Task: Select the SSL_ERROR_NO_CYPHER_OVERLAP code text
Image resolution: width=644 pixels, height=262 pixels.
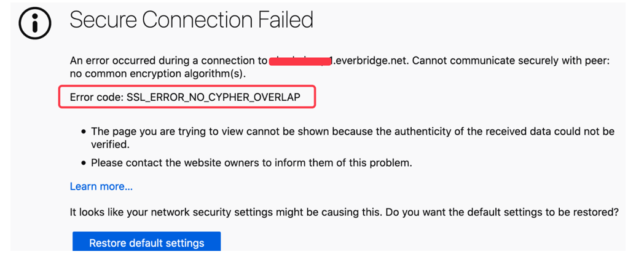Action: (213, 97)
